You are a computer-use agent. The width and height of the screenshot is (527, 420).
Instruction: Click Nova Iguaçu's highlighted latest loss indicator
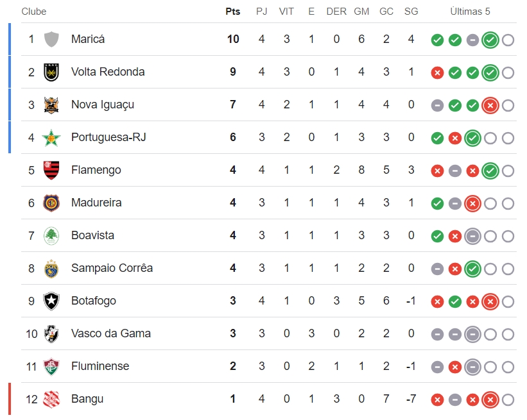pyautogui.click(x=490, y=106)
